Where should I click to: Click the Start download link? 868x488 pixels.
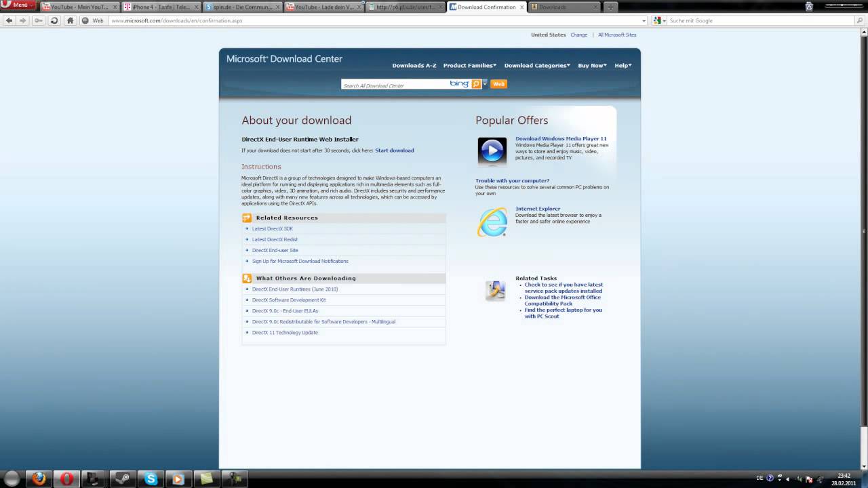coord(394,150)
